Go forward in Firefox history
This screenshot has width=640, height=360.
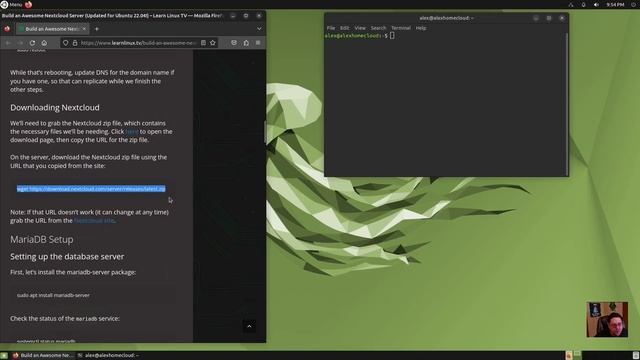point(20,43)
